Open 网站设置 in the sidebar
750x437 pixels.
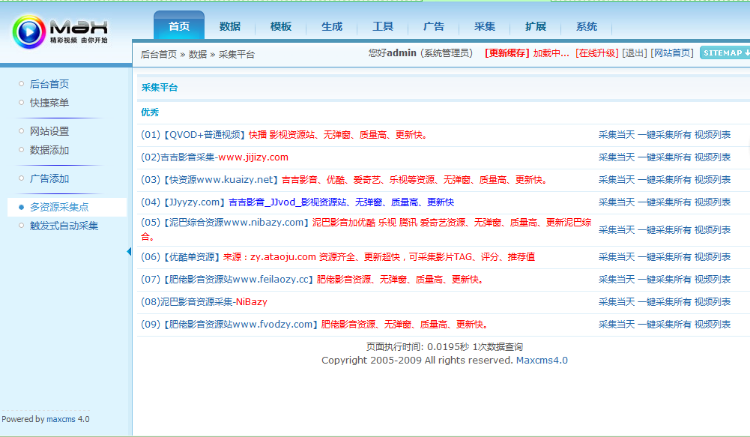coord(49,131)
